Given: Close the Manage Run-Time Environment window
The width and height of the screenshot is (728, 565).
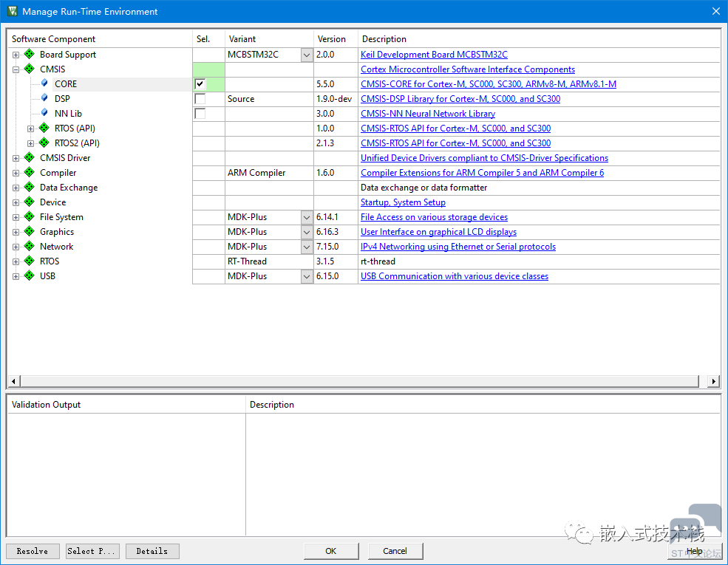Looking at the screenshot, I should (716, 11).
